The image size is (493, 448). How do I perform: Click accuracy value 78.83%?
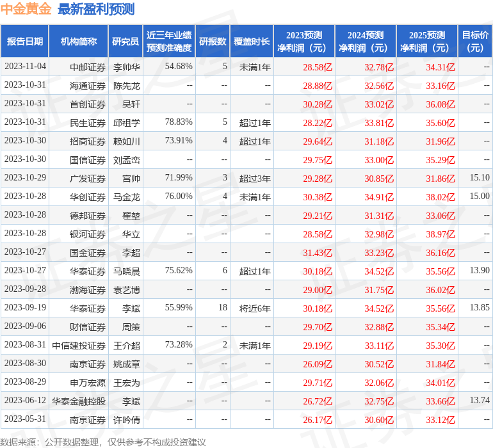point(179,122)
